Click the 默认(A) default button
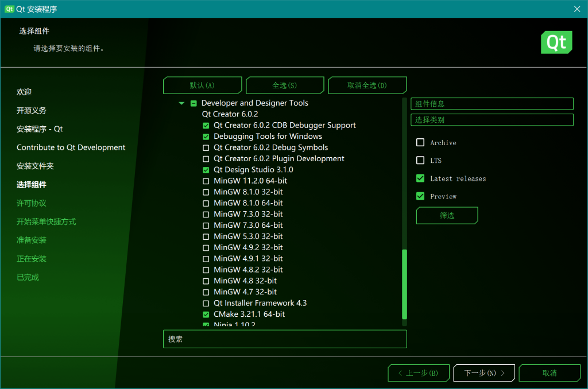This screenshot has height=389, width=588. click(x=203, y=85)
